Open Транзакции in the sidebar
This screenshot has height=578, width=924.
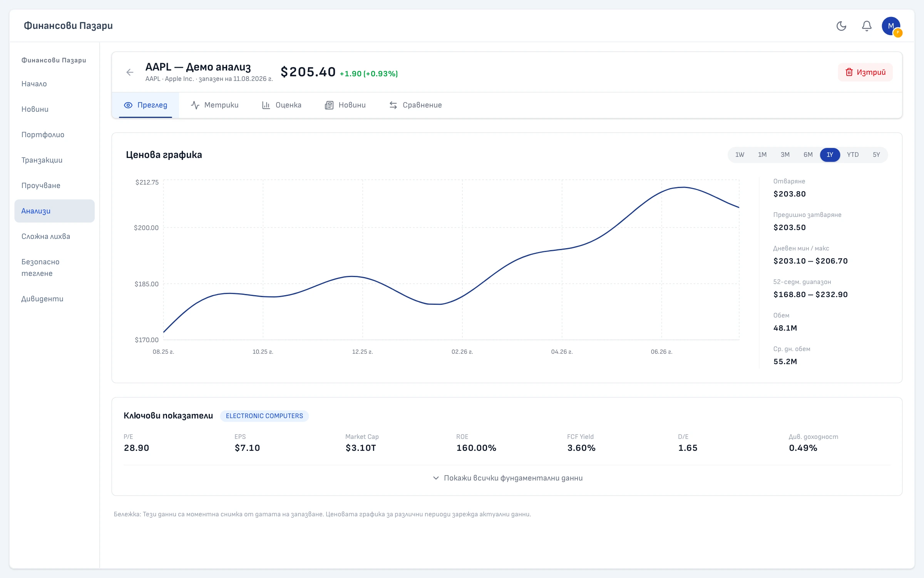54,160
